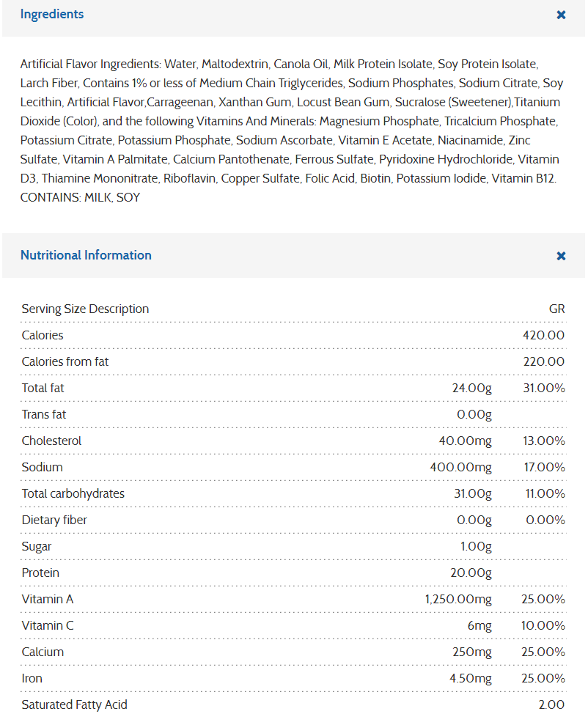The height and width of the screenshot is (714, 588).
Task: Collapse Nutritional Information with X icon
Action: pos(561,256)
